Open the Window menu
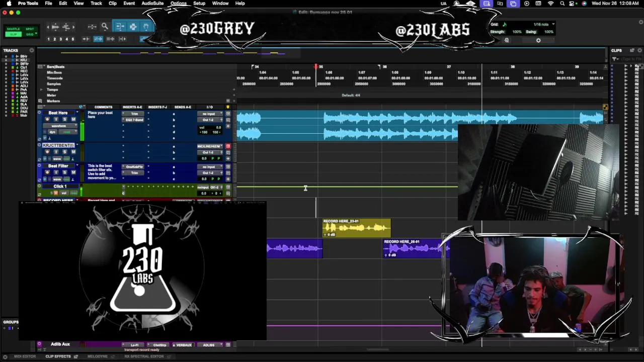This screenshot has width=644, height=362. point(220,4)
